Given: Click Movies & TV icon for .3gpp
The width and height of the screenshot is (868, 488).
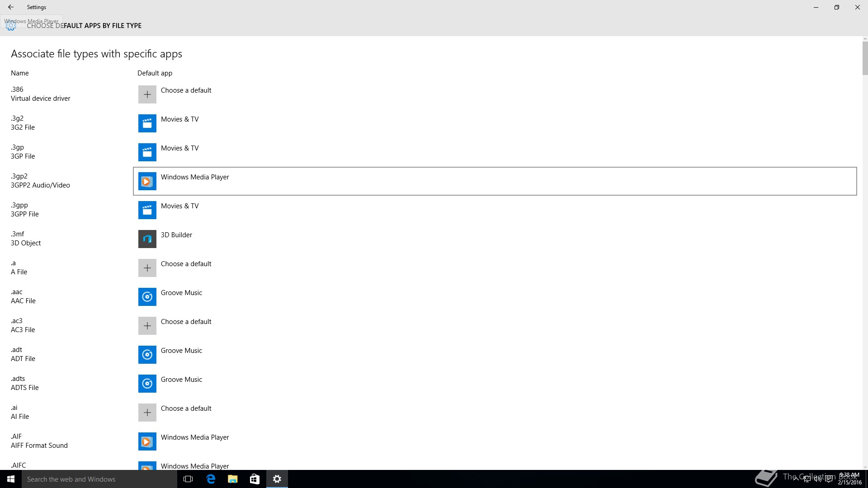Looking at the screenshot, I should [x=147, y=210].
